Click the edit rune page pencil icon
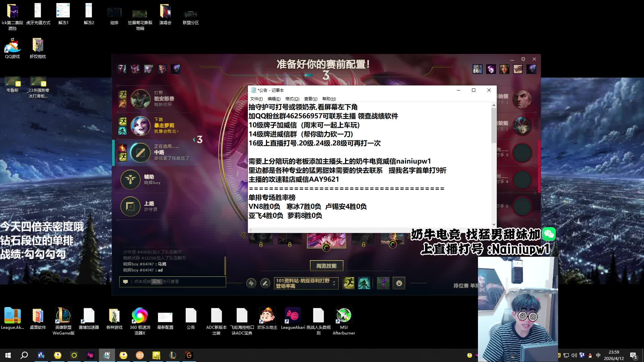 tap(265, 283)
